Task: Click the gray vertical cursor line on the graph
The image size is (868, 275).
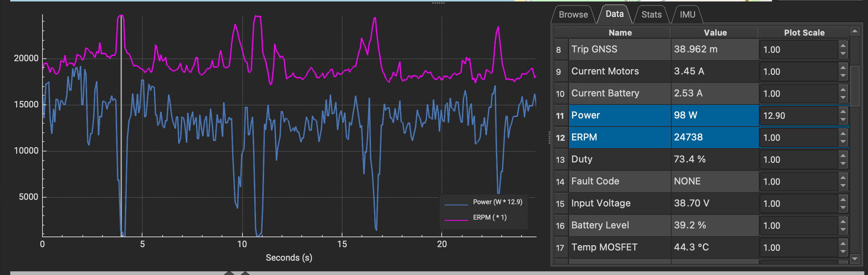Action: (x=121, y=147)
